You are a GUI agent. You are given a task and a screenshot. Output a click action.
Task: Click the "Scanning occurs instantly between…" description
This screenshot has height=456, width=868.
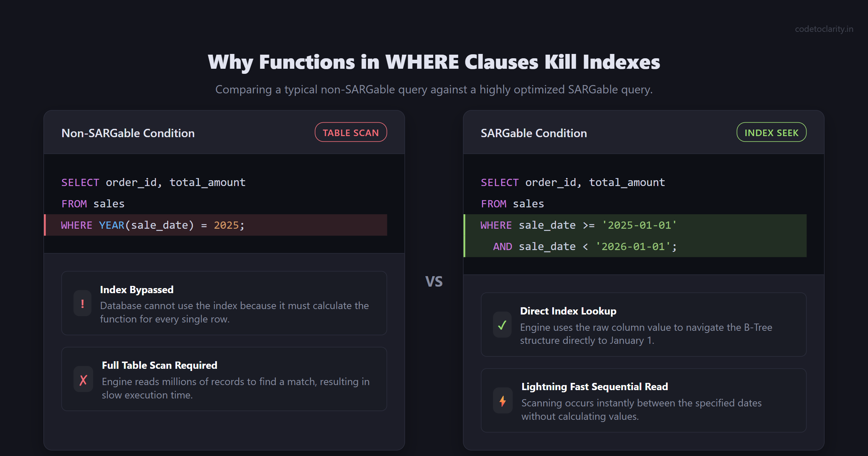(642, 410)
